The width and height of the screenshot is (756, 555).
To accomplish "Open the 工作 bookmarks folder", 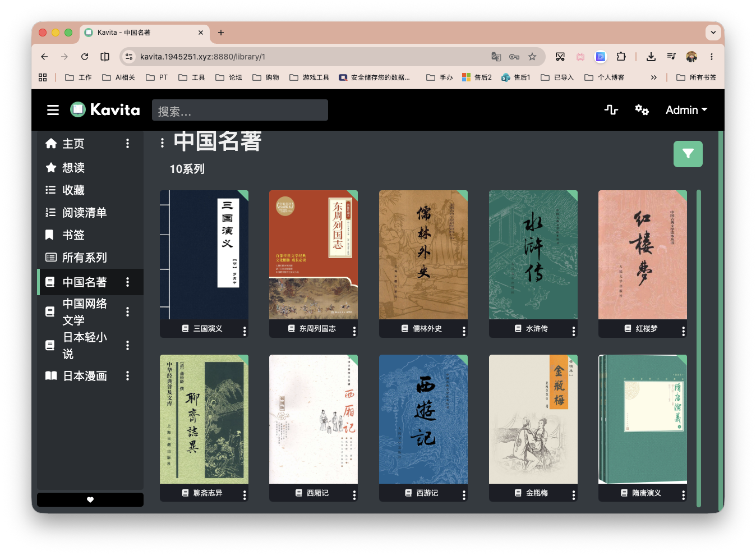I will (79, 77).
